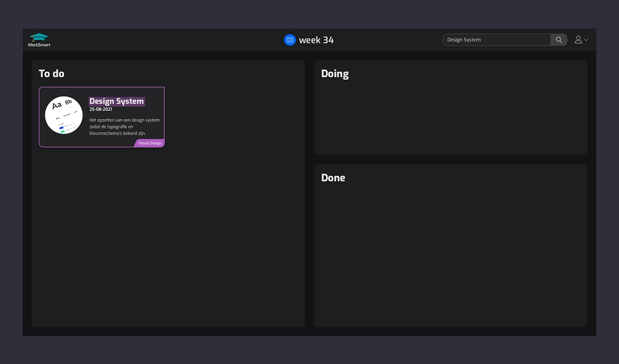Open the blue calendar icon
Screen dimensions: 619x364
tap(290, 40)
